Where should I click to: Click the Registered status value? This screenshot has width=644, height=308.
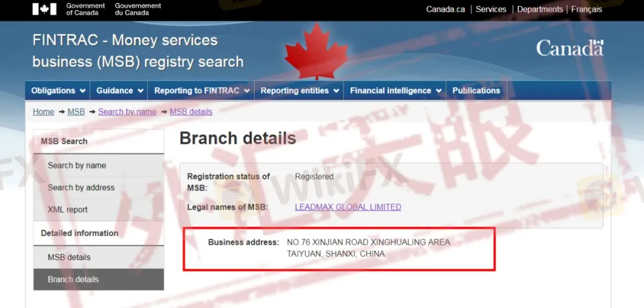tap(314, 177)
